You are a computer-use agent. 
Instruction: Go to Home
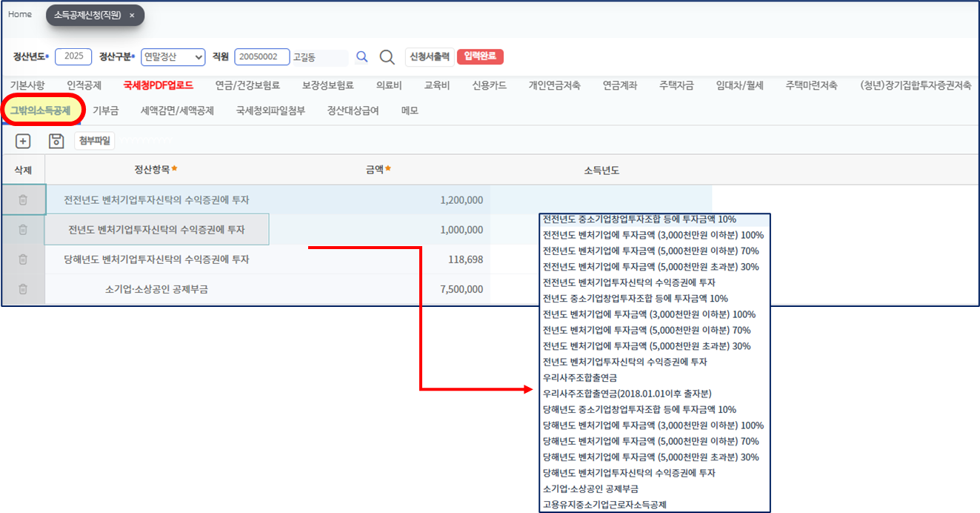(20, 14)
